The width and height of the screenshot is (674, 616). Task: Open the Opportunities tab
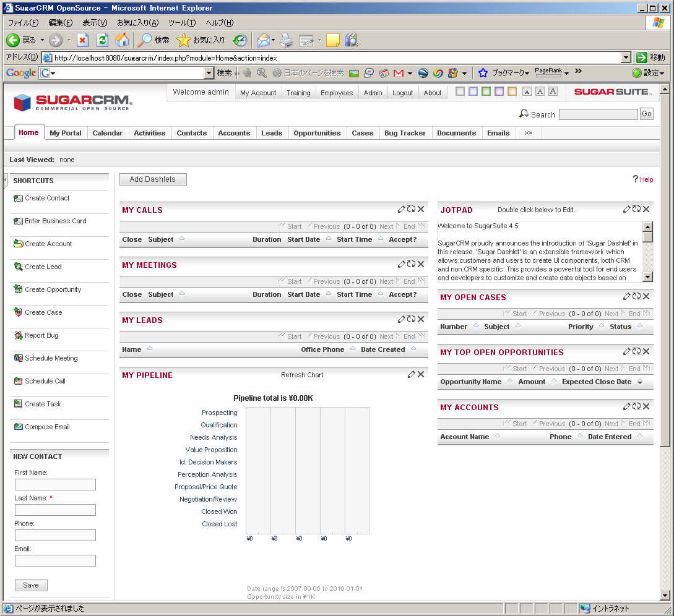tap(317, 133)
